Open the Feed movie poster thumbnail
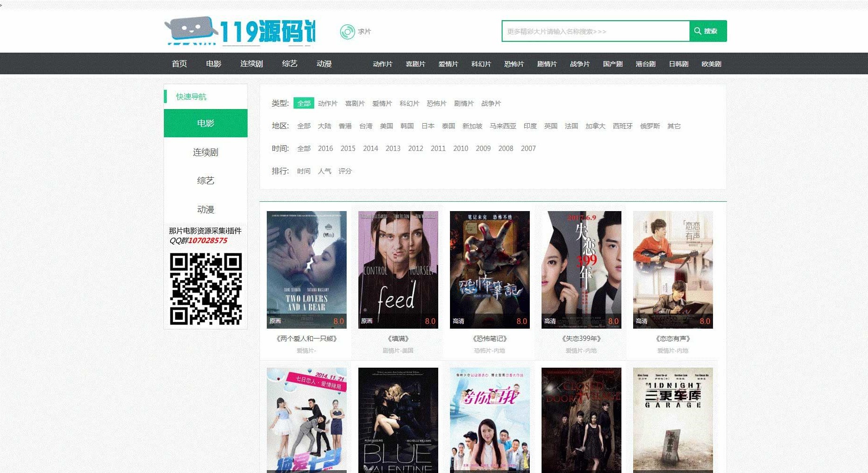868x473 pixels. tap(398, 269)
